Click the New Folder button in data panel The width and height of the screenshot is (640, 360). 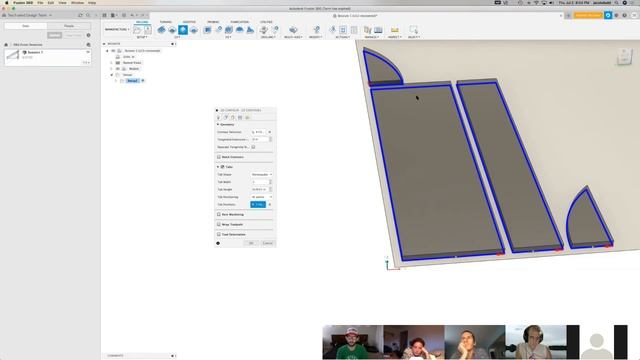74,35
